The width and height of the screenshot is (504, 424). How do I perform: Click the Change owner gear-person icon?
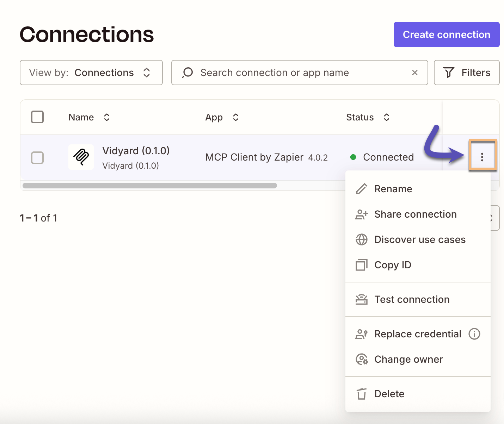point(362,359)
